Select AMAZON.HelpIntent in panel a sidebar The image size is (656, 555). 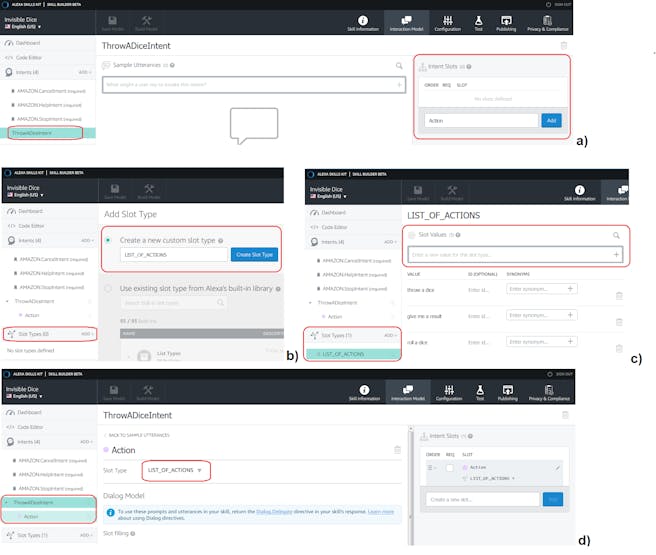[47, 105]
